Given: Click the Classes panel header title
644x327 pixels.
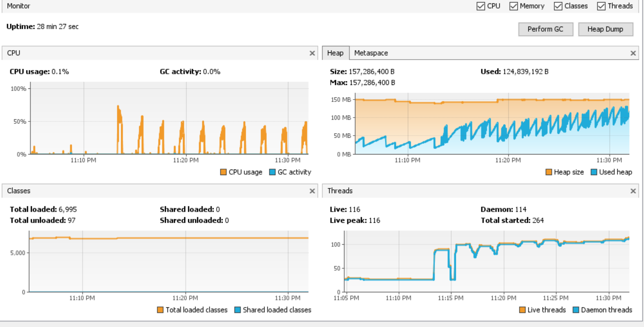Looking at the screenshot, I should coord(19,191).
